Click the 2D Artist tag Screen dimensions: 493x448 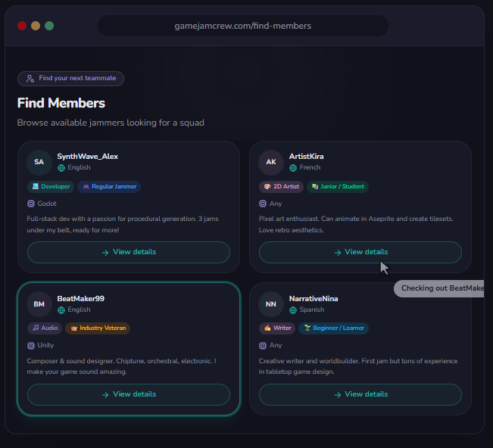[281, 186]
